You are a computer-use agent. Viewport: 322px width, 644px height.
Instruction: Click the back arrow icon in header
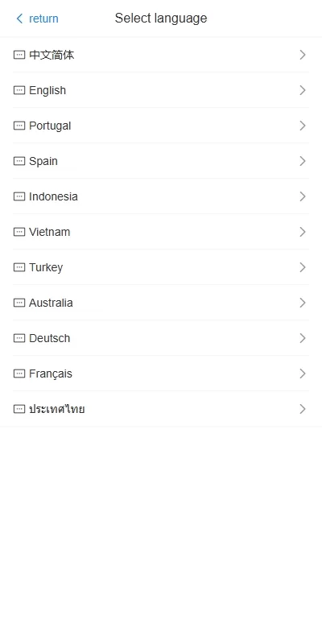click(x=19, y=19)
